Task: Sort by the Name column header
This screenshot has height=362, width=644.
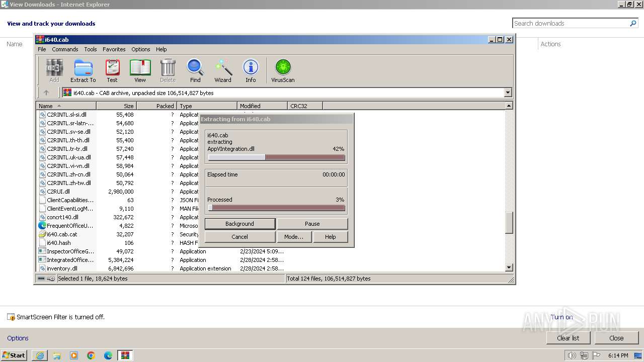Action: click(66, 106)
